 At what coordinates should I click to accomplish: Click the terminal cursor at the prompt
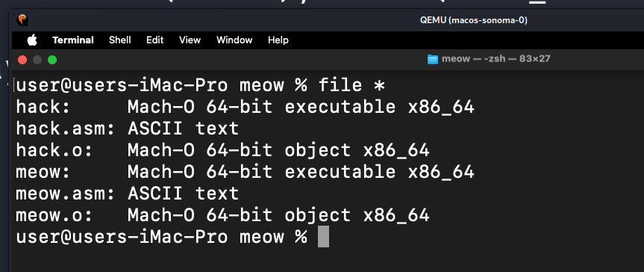[x=323, y=237]
